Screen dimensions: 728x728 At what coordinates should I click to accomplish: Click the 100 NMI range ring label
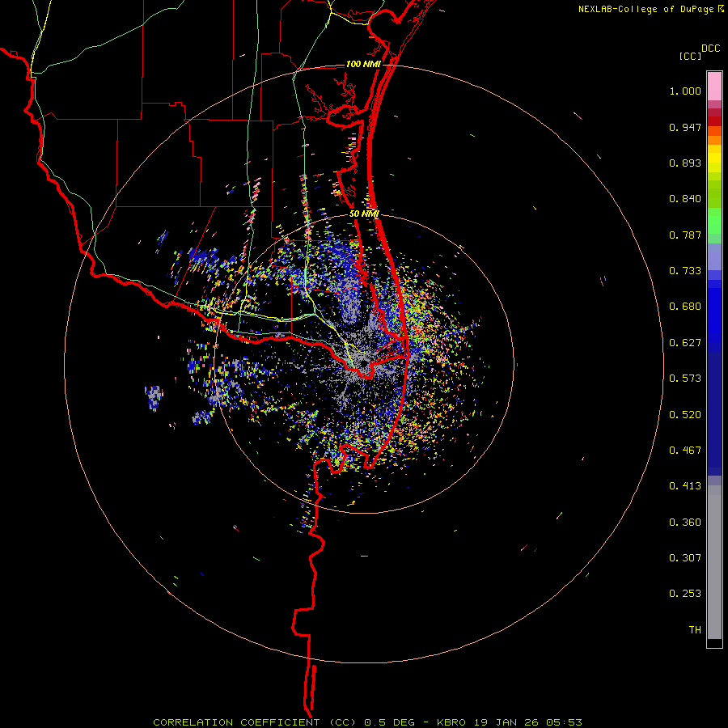[x=363, y=64]
